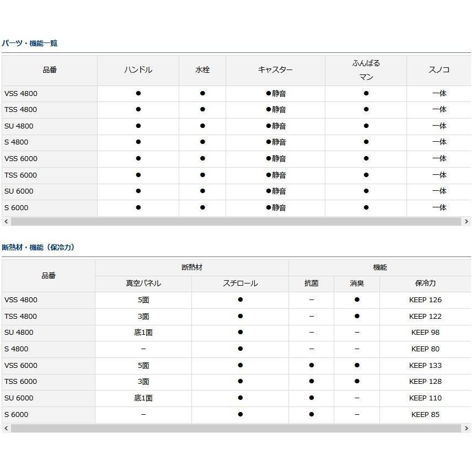Click the ふんばるマン column header
Screen dimensions: 476x476
[366, 70]
